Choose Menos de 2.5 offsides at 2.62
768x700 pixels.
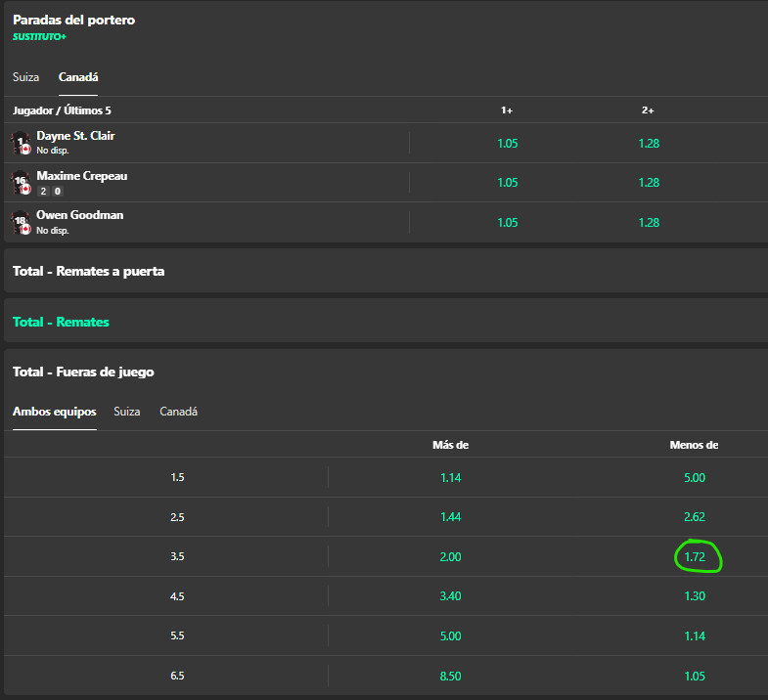(x=695, y=517)
